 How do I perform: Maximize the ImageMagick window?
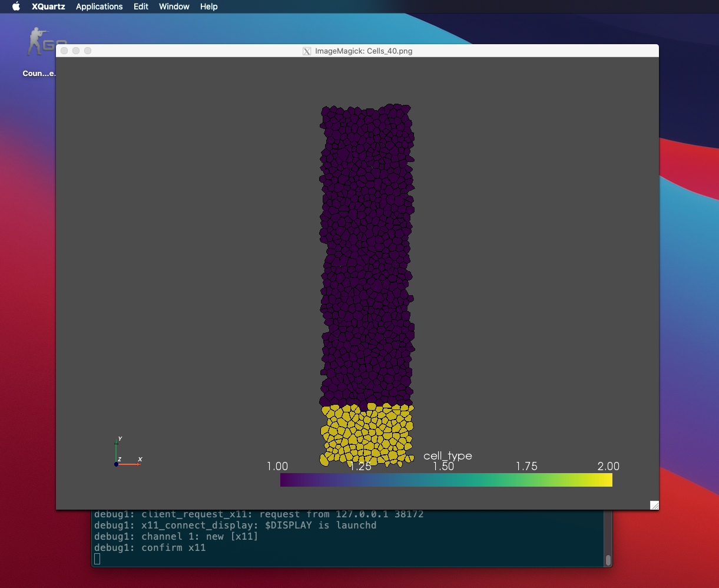(x=88, y=51)
